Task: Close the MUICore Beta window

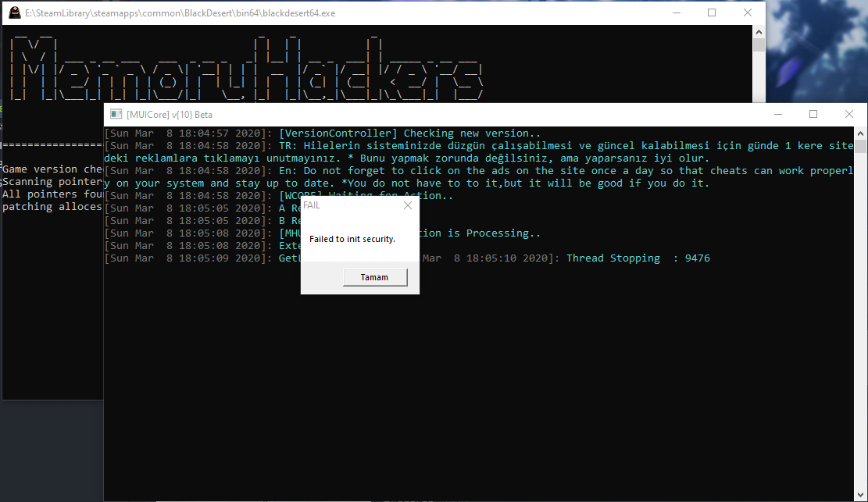Action: point(848,114)
